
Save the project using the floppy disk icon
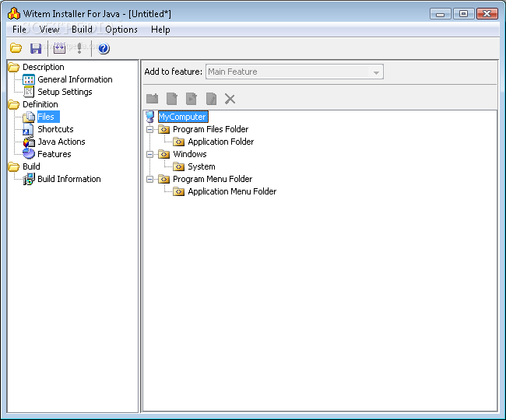click(x=36, y=48)
